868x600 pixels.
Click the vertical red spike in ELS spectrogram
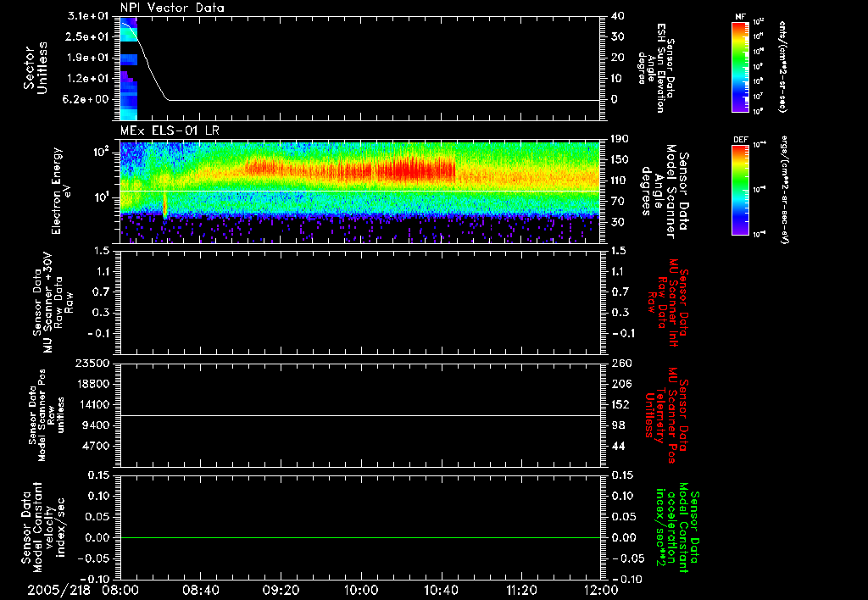(x=164, y=205)
